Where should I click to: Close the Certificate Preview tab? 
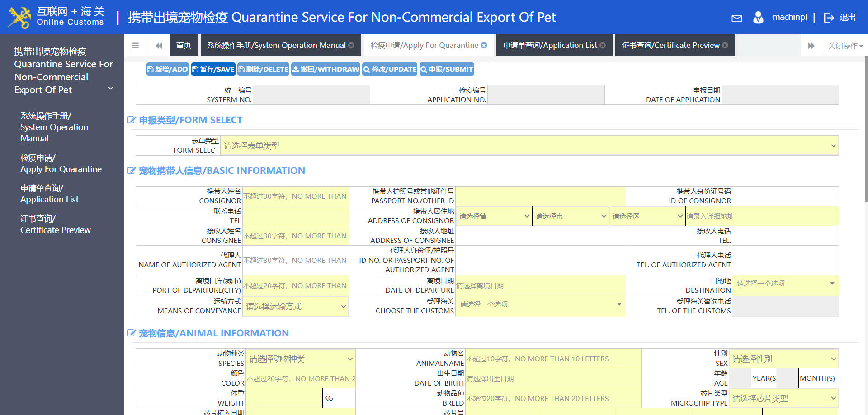725,45
